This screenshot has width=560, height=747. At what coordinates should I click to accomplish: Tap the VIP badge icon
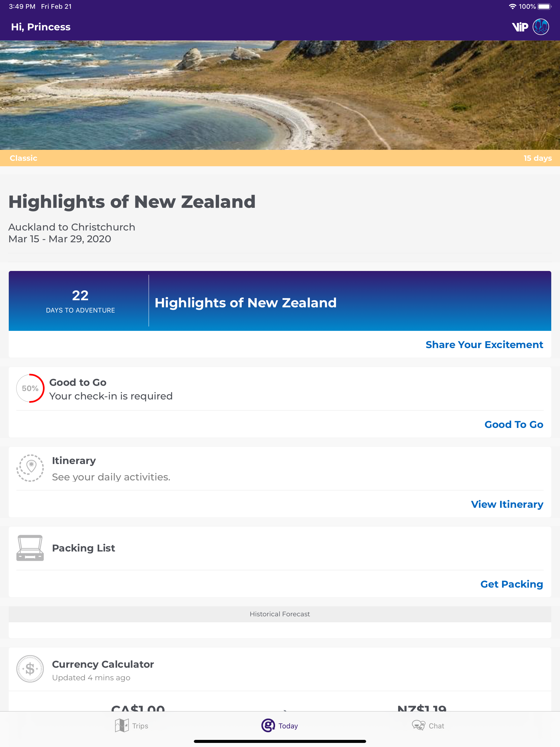click(x=520, y=27)
